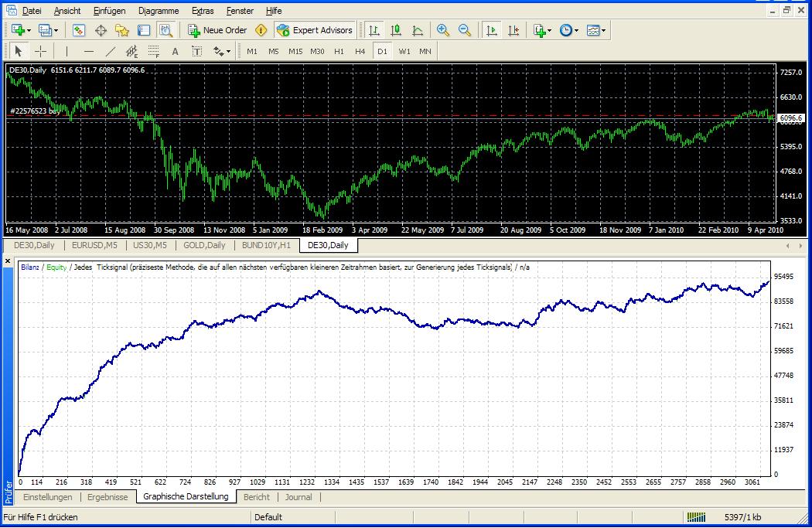Draw a trendline with the diagonal line tool
Viewport: 812px width, 528px height.
110,51
